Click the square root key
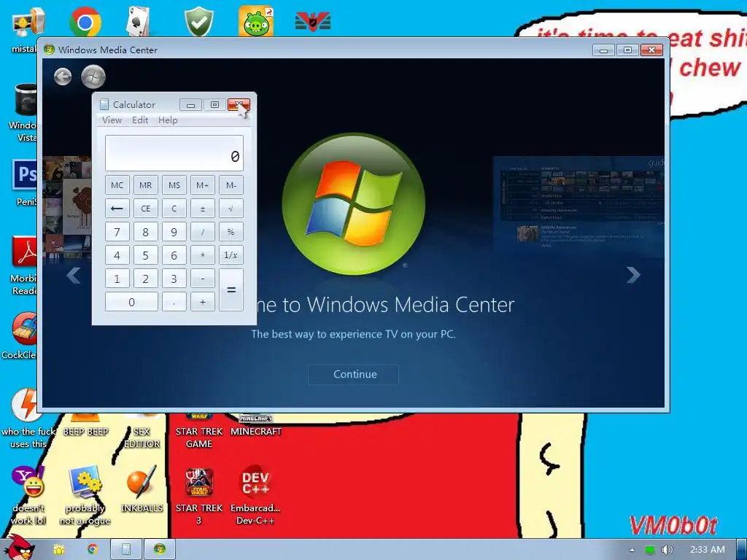Viewport: 747px width, 560px height. [x=231, y=209]
